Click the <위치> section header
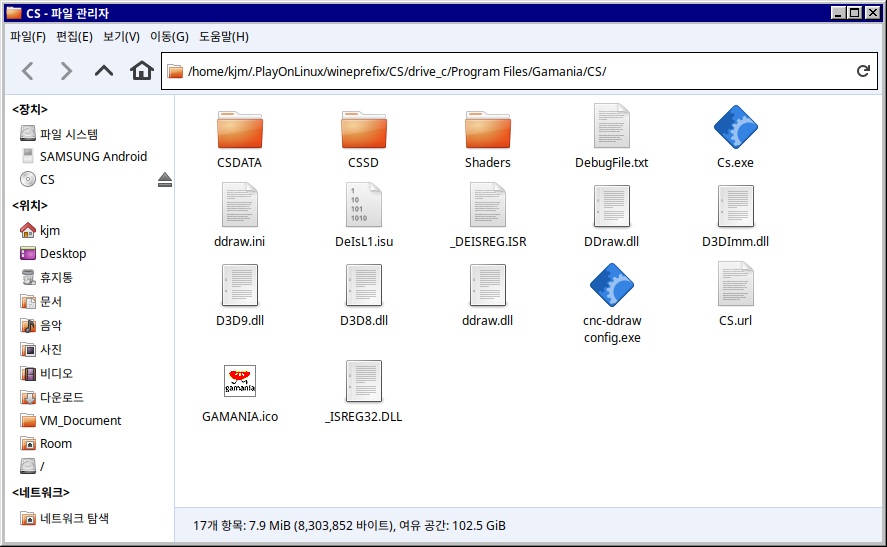The width and height of the screenshot is (887, 547). tap(30, 205)
